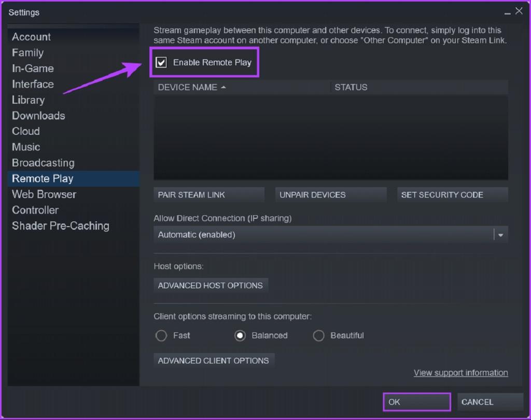
Task: Click SET SECURITY CODE button
Action: click(452, 195)
